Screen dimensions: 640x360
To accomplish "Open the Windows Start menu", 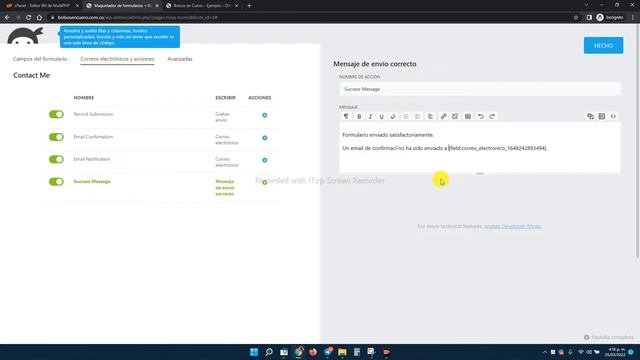I will pyautogui.click(x=254, y=352).
